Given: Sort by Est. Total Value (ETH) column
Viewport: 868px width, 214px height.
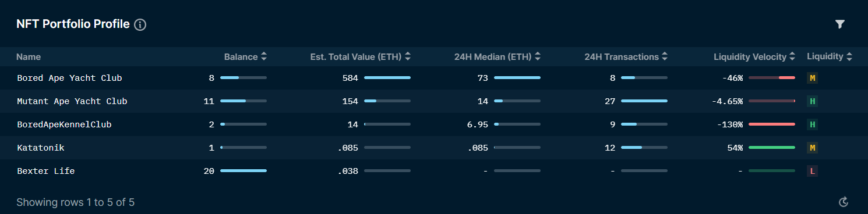Looking at the screenshot, I should [x=361, y=57].
